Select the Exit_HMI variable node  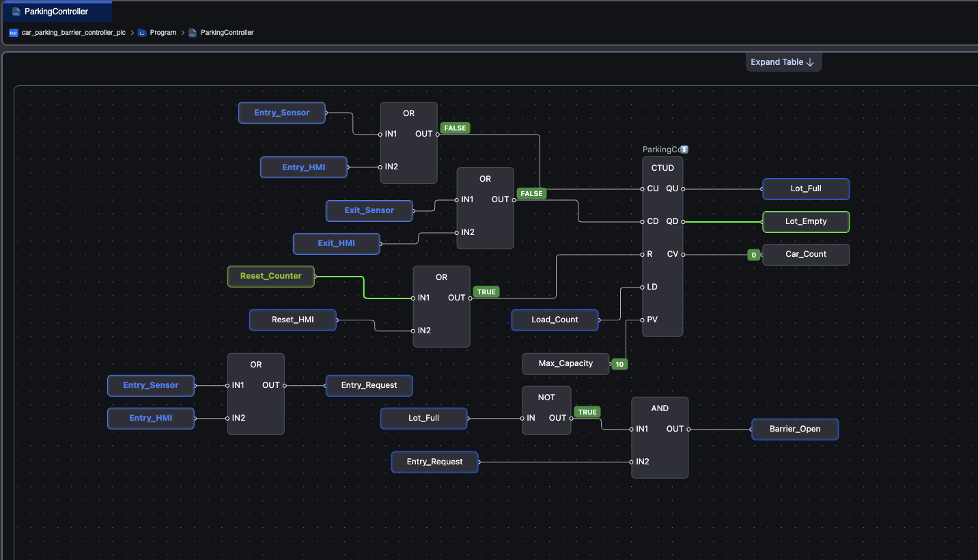tap(337, 244)
